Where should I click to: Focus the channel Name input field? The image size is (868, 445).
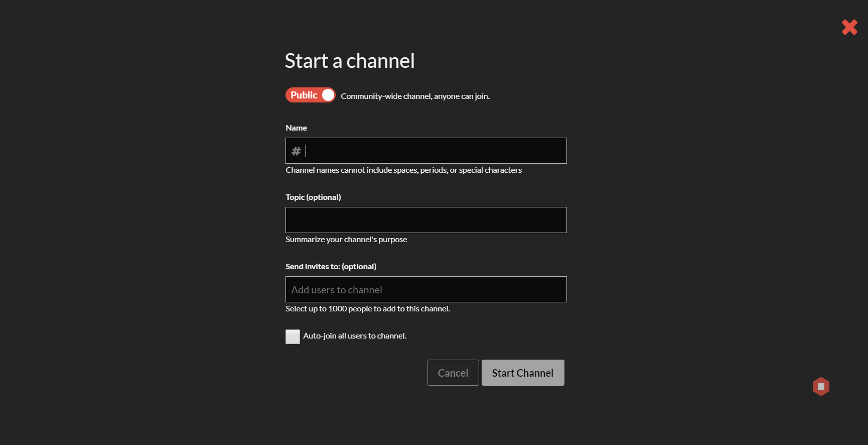pos(426,151)
